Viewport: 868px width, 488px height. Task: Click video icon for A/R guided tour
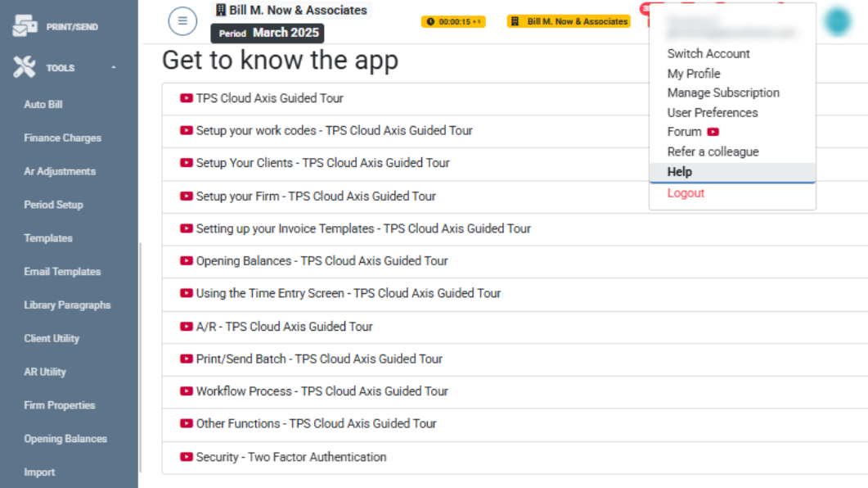[x=186, y=326]
